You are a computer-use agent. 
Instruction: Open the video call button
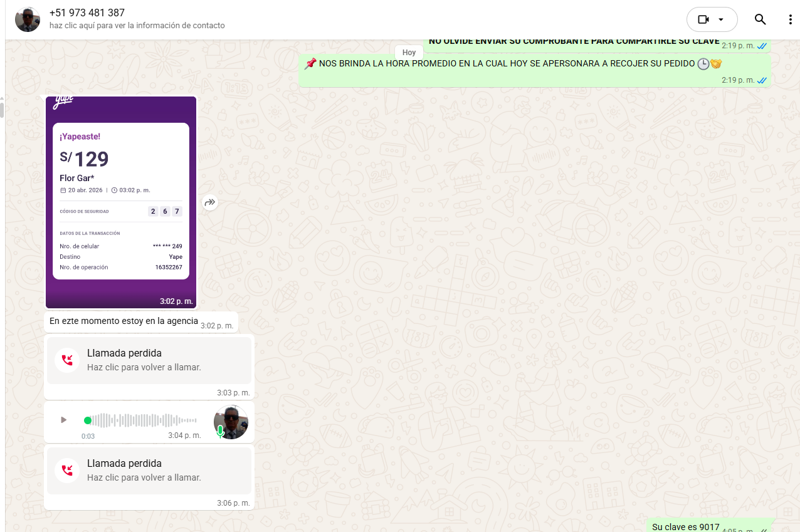[703, 19]
